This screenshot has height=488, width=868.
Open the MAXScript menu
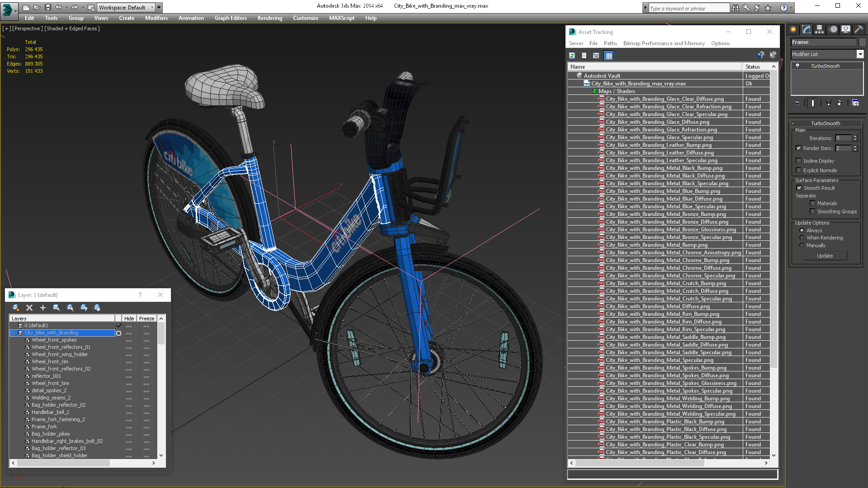[342, 18]
